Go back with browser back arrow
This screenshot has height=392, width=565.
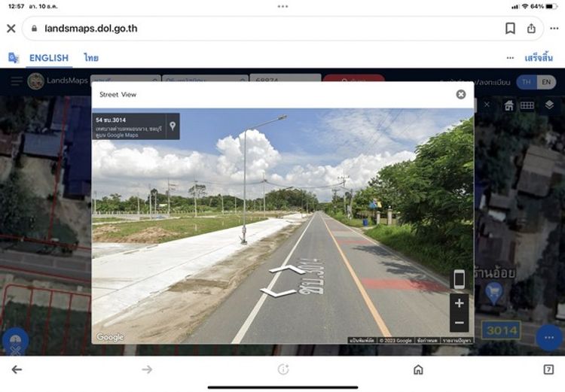17,369
